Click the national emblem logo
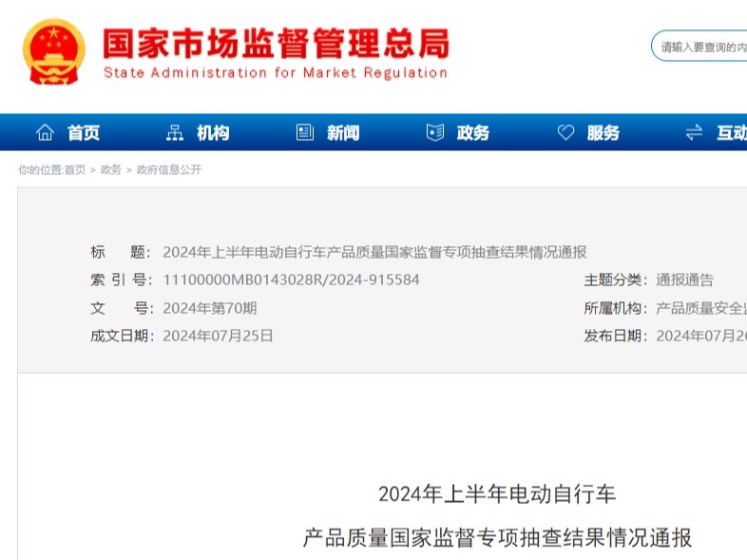This screenshot has height=560, width=747. click(x=53, y=51)
